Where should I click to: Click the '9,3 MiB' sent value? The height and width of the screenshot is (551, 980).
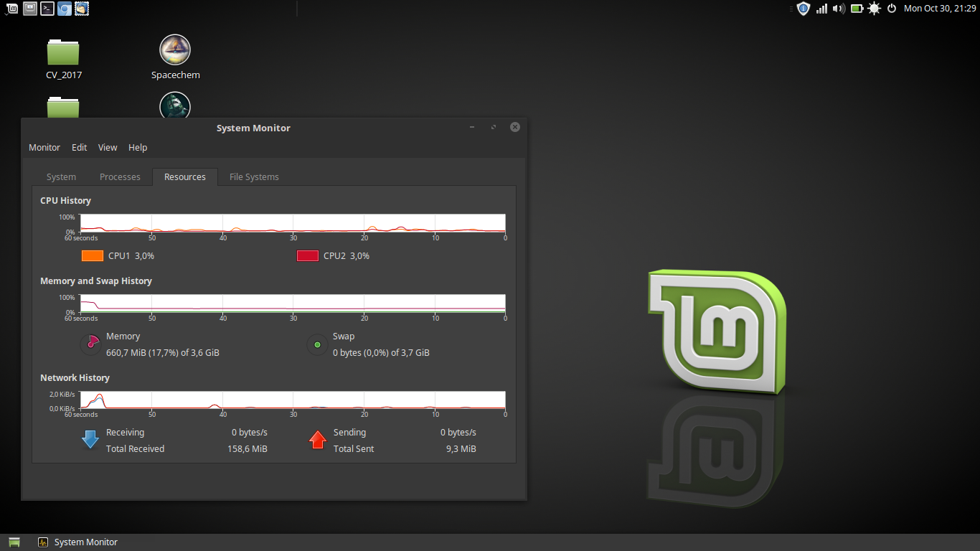tap(461, 448)
